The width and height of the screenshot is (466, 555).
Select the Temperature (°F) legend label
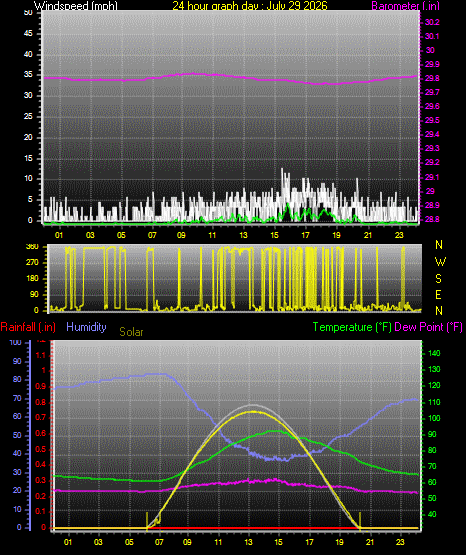coord(352,327)
